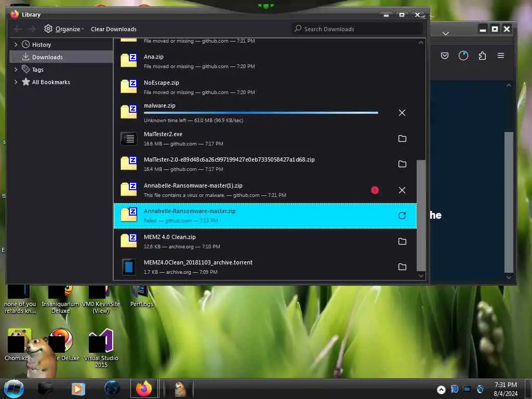Screen dimensions: 532x399
Task: Focus the Search Downloads field
Action: (357, 29)
